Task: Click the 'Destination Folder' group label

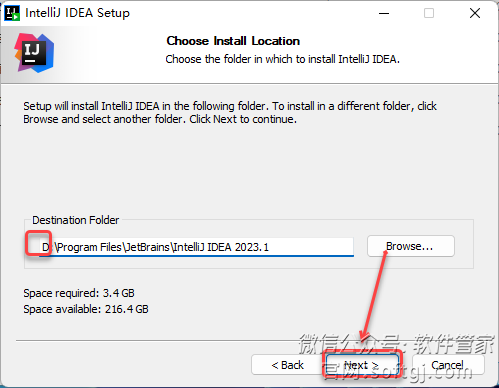Action: (75, 220)
